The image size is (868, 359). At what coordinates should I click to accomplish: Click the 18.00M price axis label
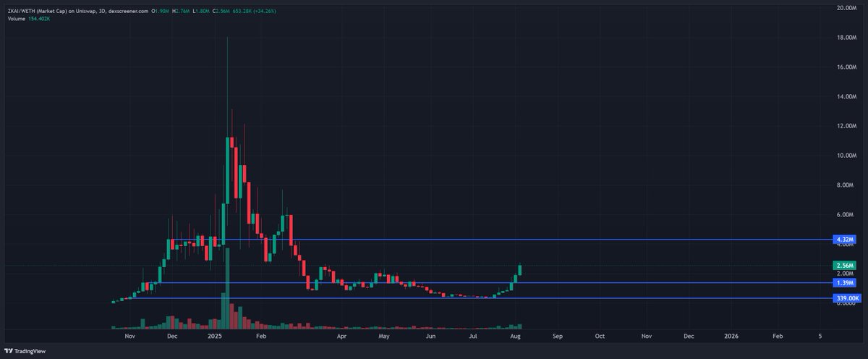tap(846, 38)
